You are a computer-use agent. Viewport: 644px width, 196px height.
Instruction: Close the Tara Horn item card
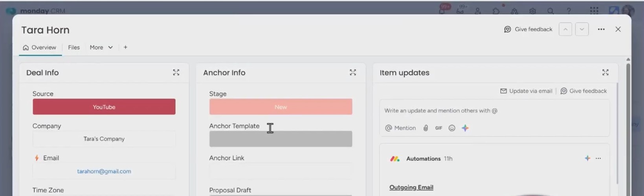coord(618,29)
